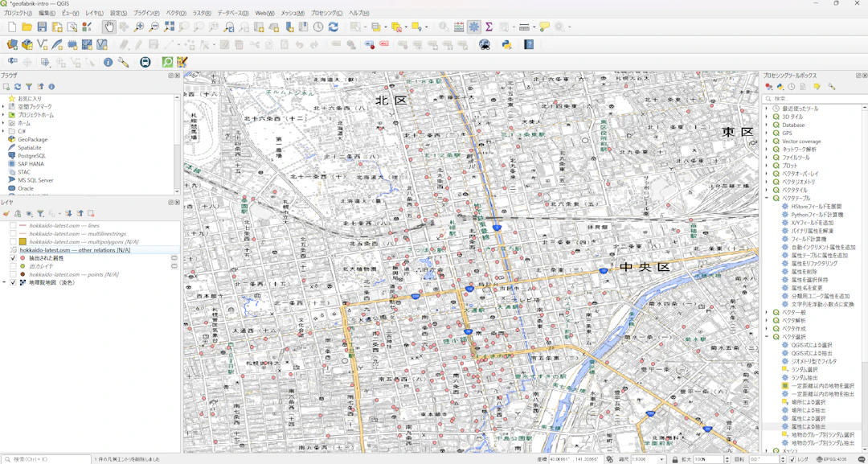Check the 出力レイヤ layer checkbox
868x464 pixels.
pyautogui.click(x=14, y=266)
